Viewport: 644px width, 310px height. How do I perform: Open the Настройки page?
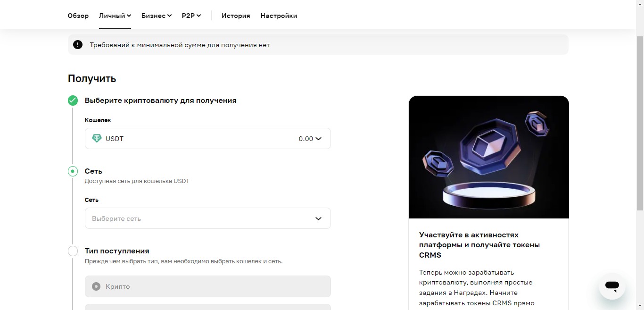(x=279, y=16)
